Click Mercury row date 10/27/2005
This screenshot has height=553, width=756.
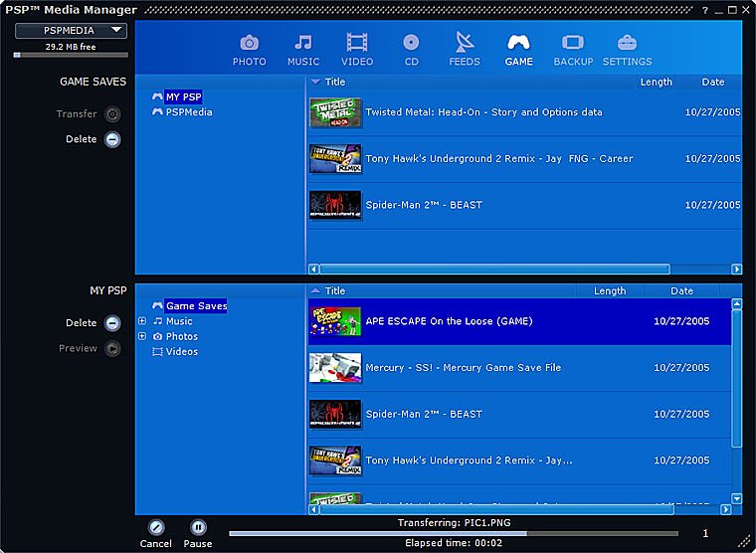tap(681, 367)
